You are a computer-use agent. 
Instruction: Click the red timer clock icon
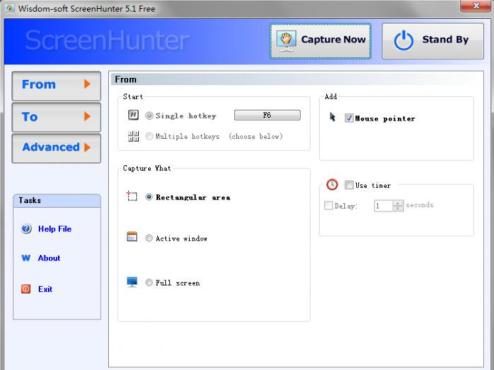click(332, 185)
